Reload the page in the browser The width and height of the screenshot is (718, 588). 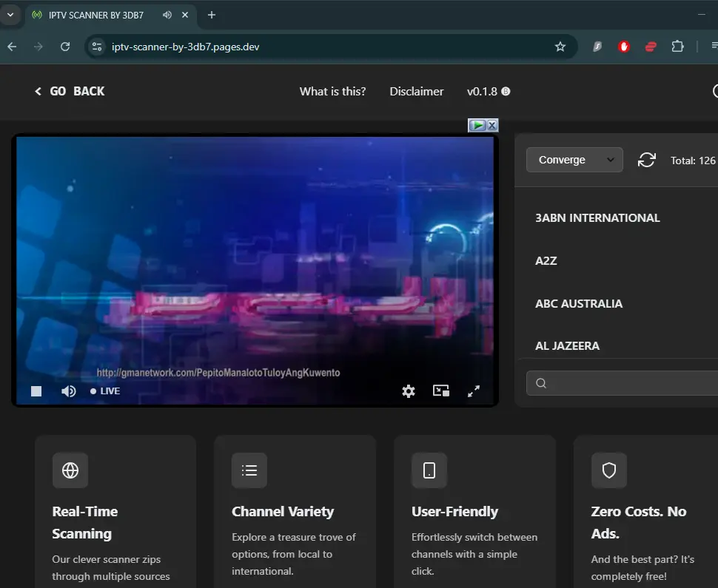coord(65,47)
